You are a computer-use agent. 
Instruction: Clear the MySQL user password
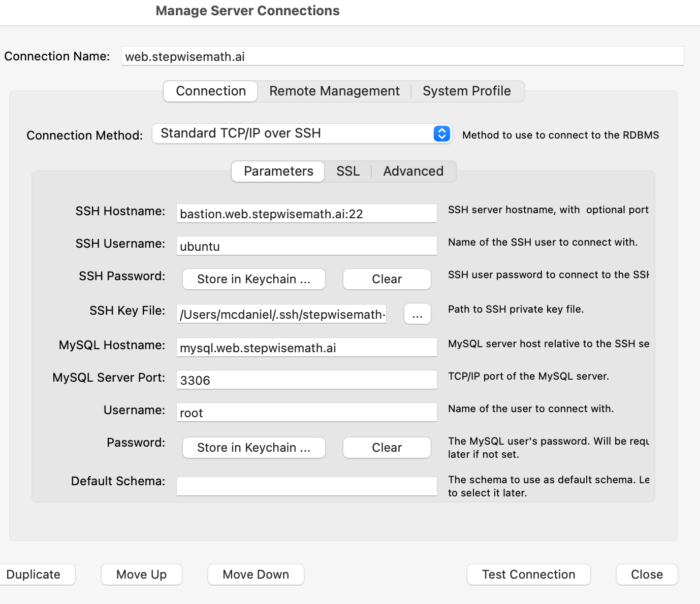click(x=387, y=448)
